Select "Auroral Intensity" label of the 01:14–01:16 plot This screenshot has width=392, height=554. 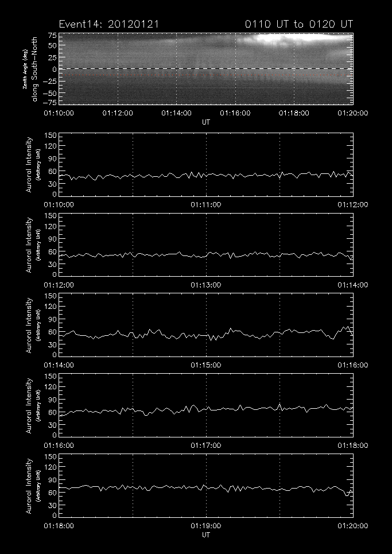click(x=29, y=325)
